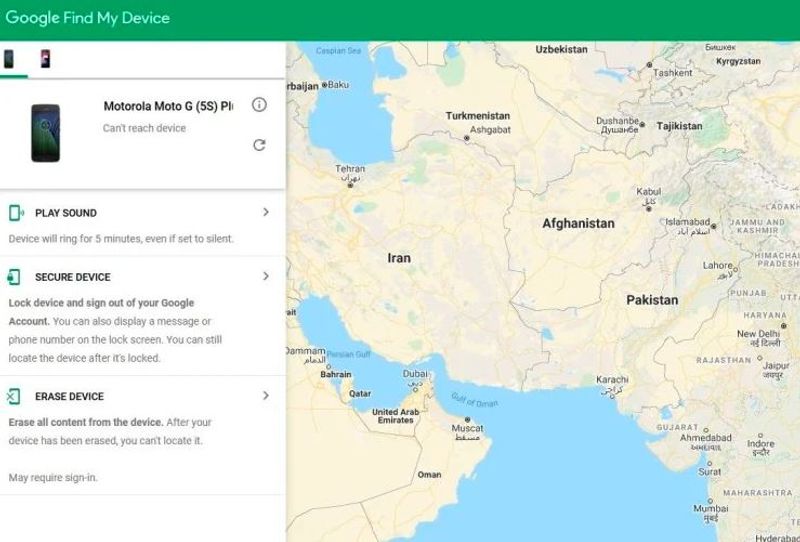Select the first device tab phone icon
This screenshot has height=542, width=800.
tap(9, 59)
